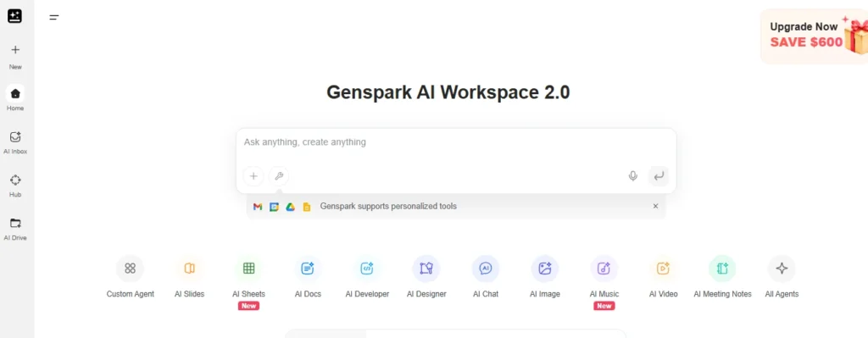Click the Google Calendar icon in tools banner
Image resolution: width=868 pixels, height=338 pixels.
pos(274,207)
